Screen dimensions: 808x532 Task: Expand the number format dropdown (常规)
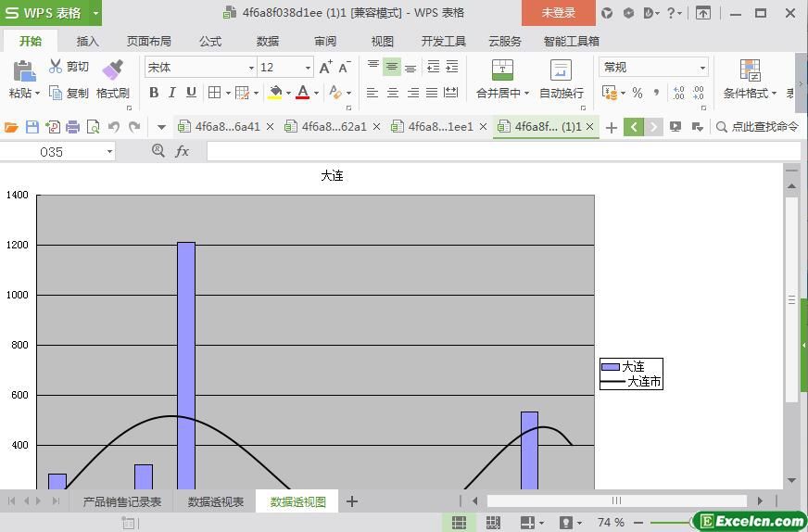[x=702, y=68]
